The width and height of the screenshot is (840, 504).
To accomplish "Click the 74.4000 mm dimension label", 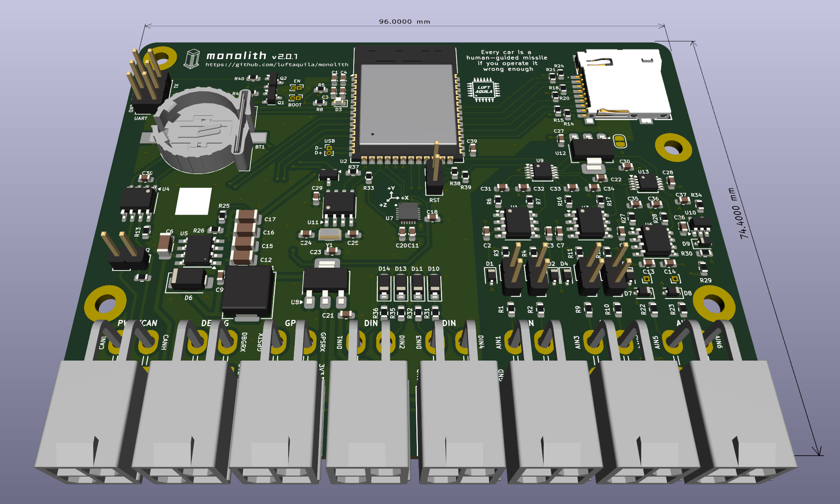I will 739,213.
